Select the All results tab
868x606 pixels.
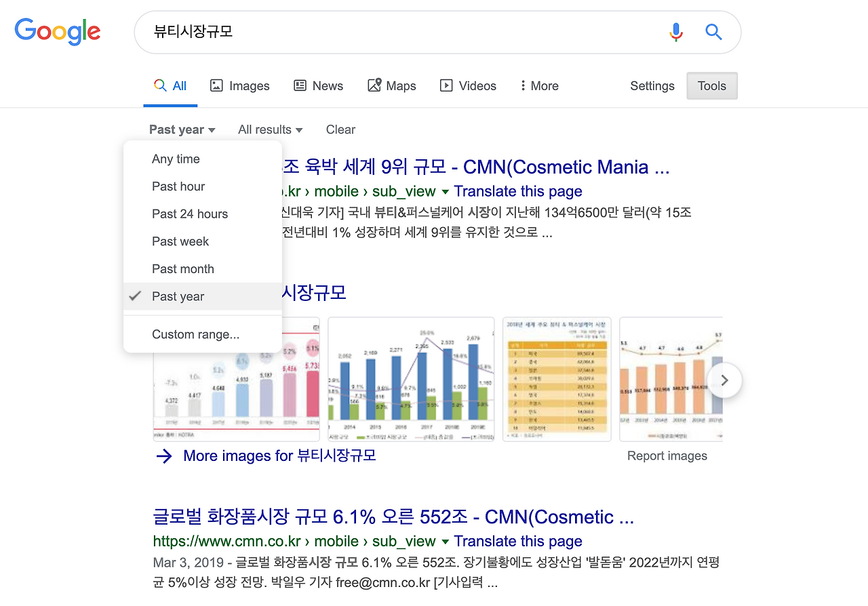(170, 86)
